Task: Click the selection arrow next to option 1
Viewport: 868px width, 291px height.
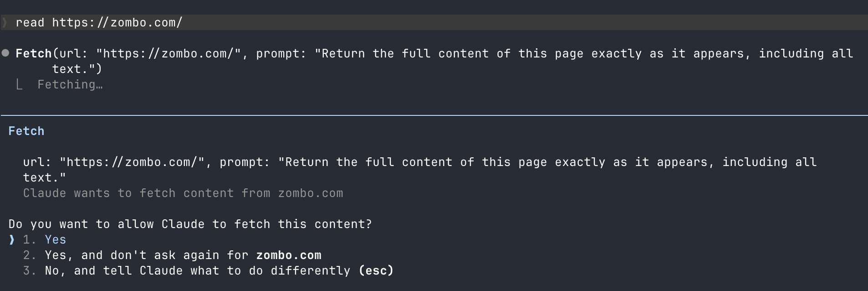Action: pyautogui.click(x=12, y=239)
